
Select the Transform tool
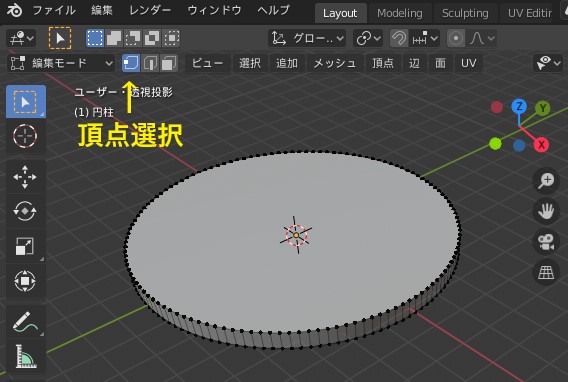coord(26,281)
